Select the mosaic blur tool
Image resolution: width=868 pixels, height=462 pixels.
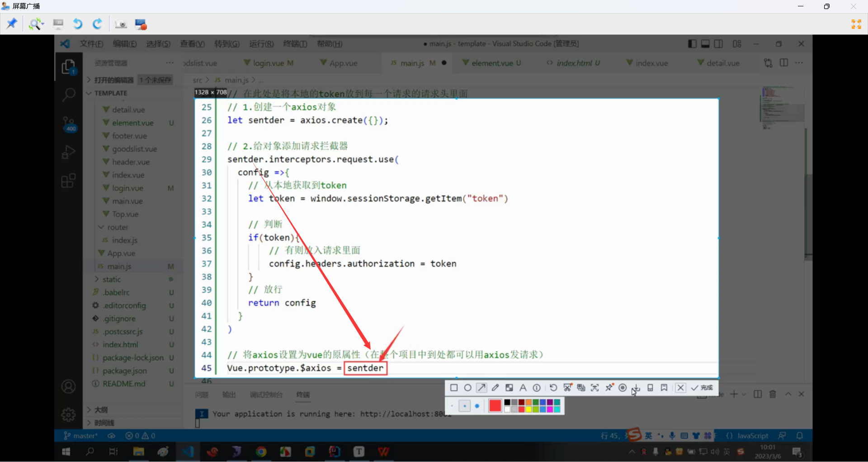(509, 388)
